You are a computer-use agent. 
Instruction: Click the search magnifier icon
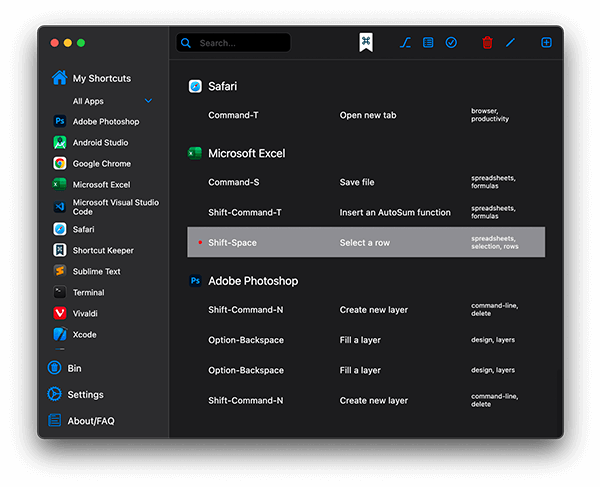click(186, 43)
